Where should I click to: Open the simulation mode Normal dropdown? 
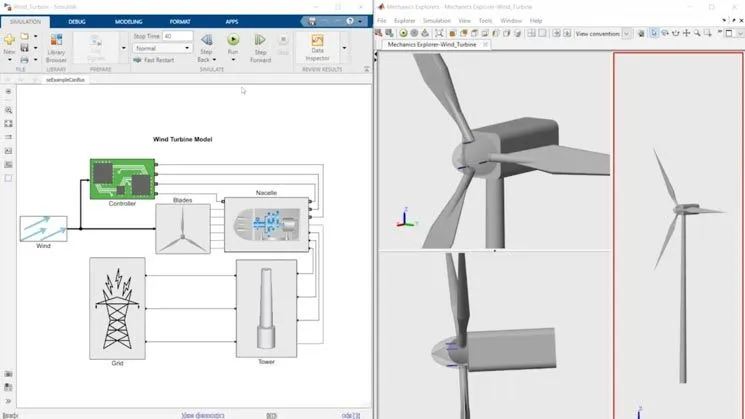(x=162, y=48)
